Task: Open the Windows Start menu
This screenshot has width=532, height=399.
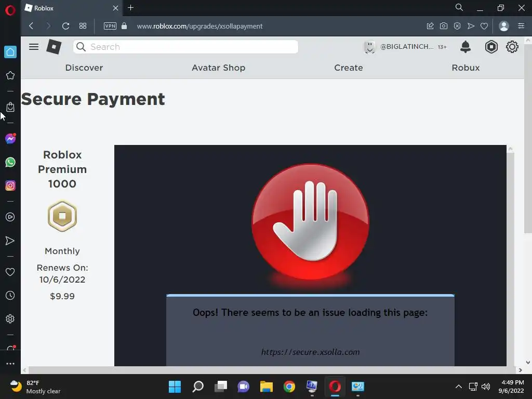Action: [175, 387]
